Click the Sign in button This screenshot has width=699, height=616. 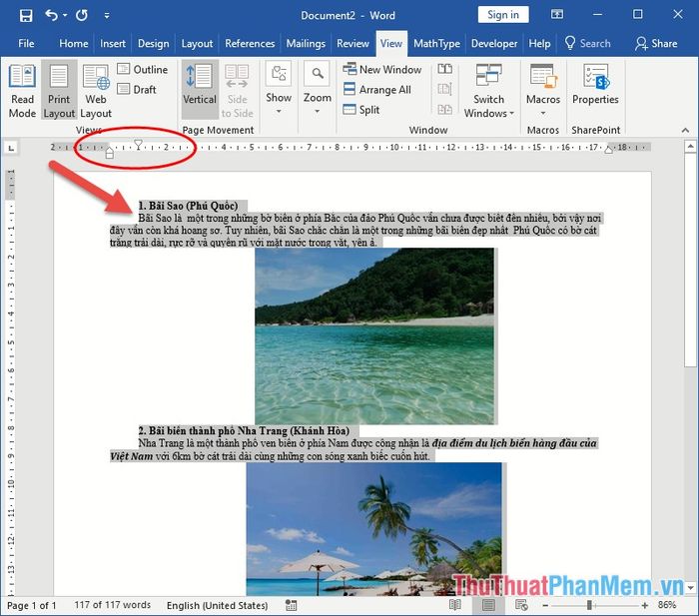coord(503,15)
